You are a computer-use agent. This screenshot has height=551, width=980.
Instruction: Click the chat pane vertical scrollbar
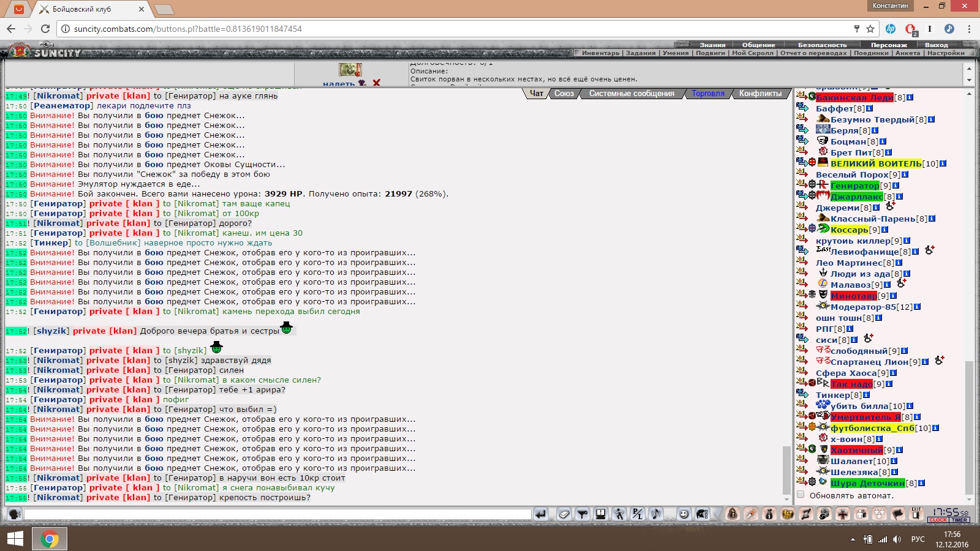pyautogui.click(x=786, y=469)
